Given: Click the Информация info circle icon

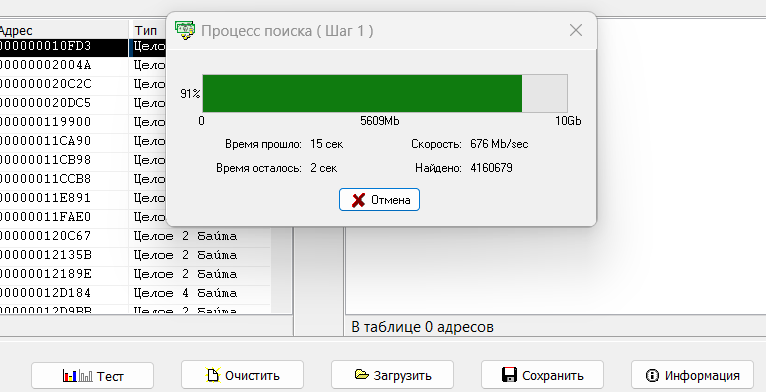Looking at the screenshot, I should click(x=652, y=375).
